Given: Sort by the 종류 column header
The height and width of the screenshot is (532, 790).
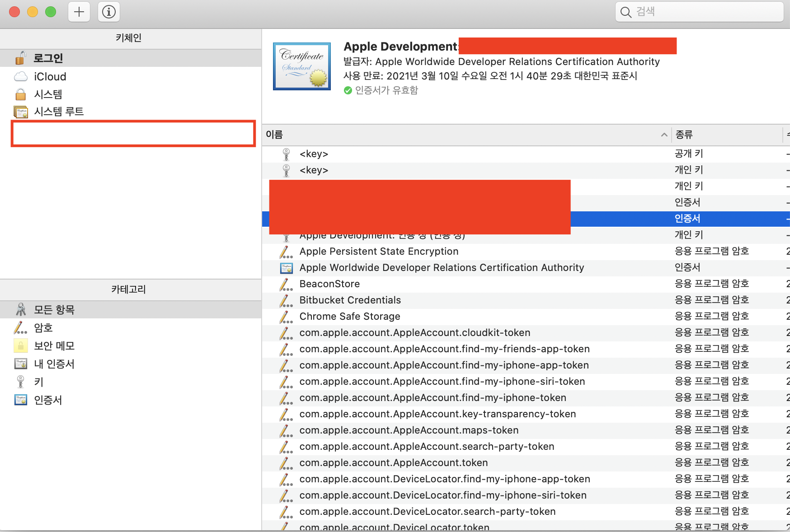Looking at the screenshot, I should click(727, 135).
